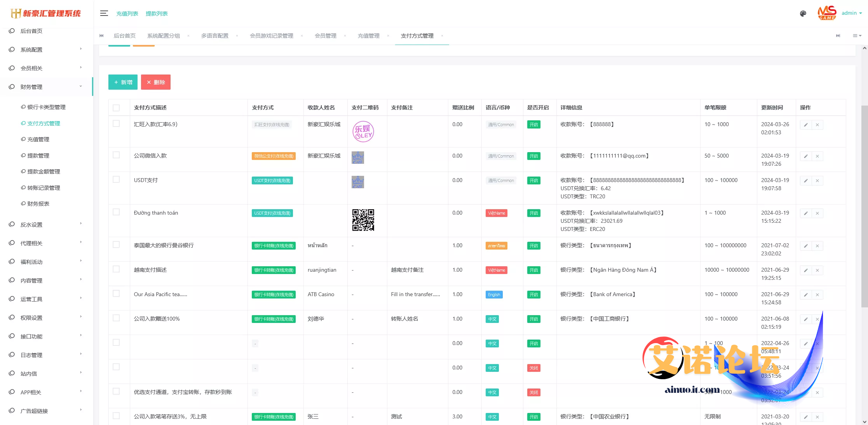
Task: Open the tab operations dropdown menu
Action: point(857,36)
